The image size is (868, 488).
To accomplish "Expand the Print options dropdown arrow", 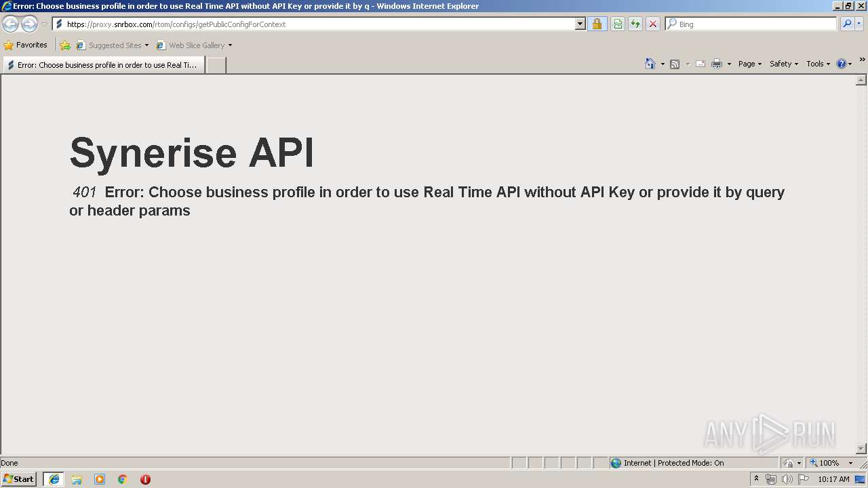I will click(x=729, y=64).
